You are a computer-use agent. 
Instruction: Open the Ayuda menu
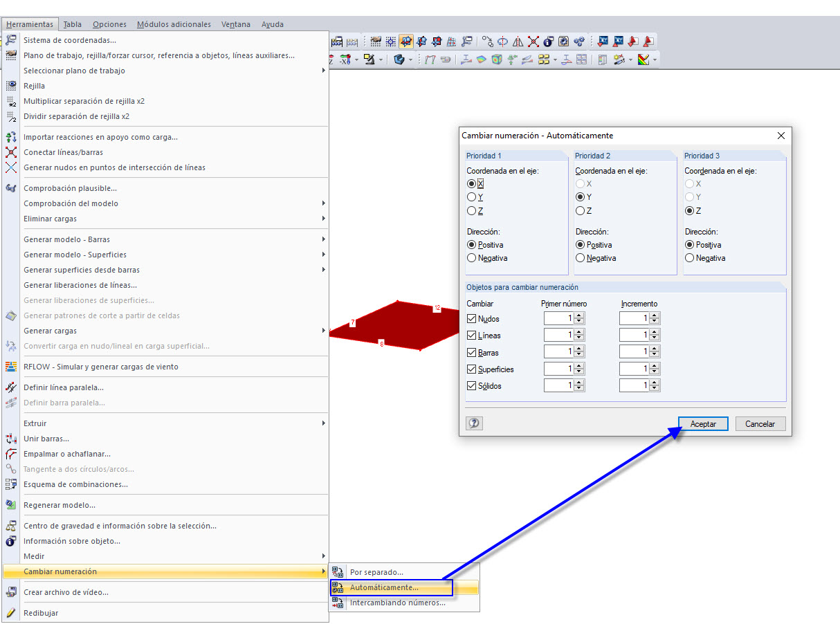(273, 24)
